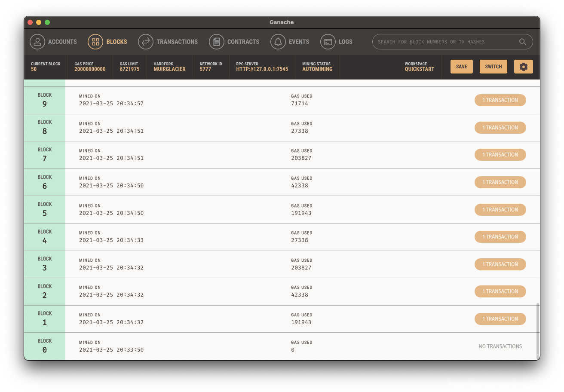Open the 1 TRANSACTION button for block 5
This screenshot has height=392, width=564.
pyautogui.click(x=500, y=210)
